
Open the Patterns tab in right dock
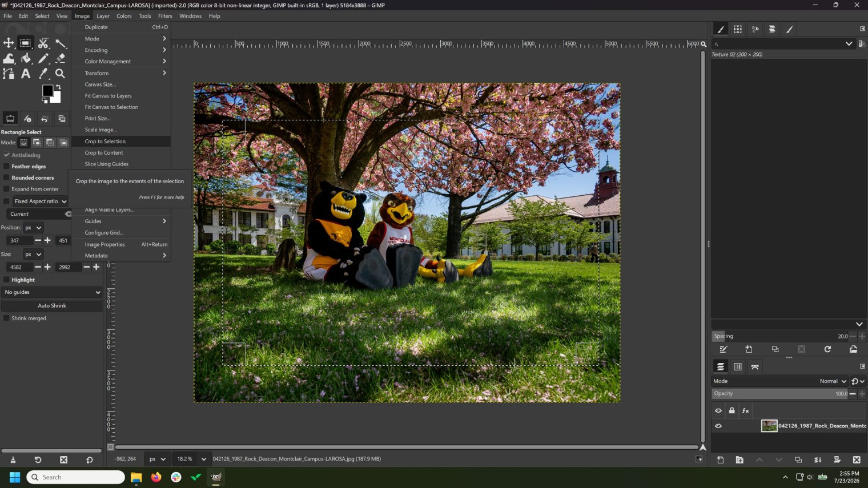click(738, 29)
